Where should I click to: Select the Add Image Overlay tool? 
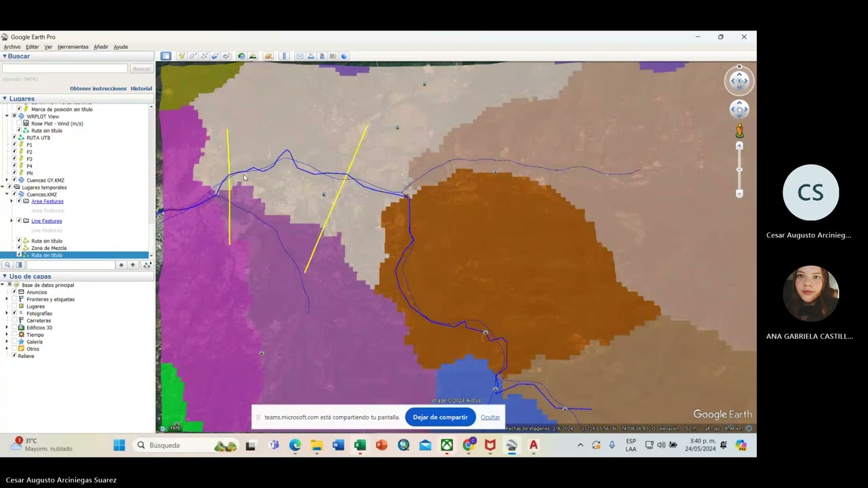tap(215, 56)
